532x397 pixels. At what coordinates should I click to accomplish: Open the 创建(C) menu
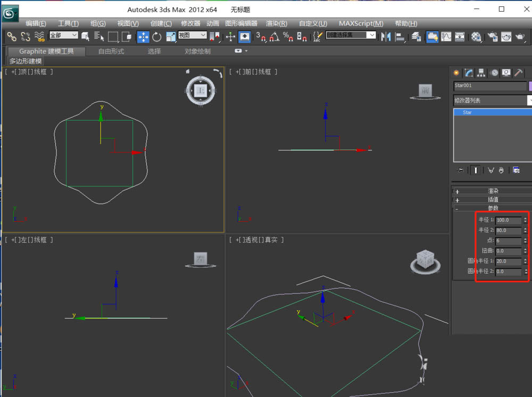[x=161, y=23]
